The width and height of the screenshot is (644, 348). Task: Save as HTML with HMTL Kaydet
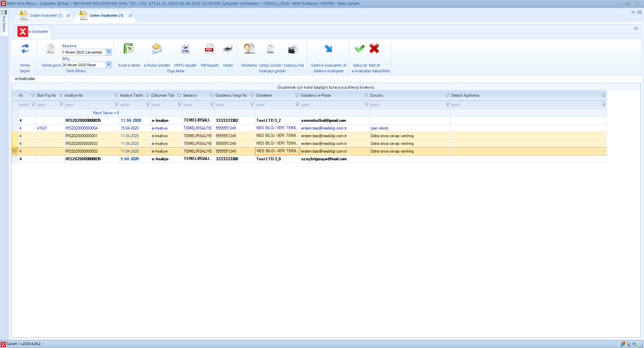pyautogui.click(x=185, y=49)
